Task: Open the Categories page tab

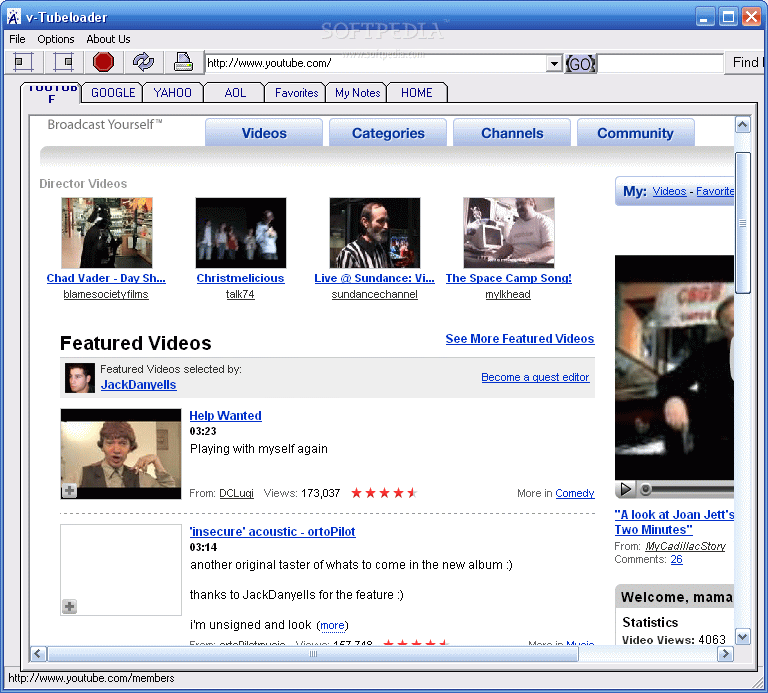Action: click(x=388, y=133)
